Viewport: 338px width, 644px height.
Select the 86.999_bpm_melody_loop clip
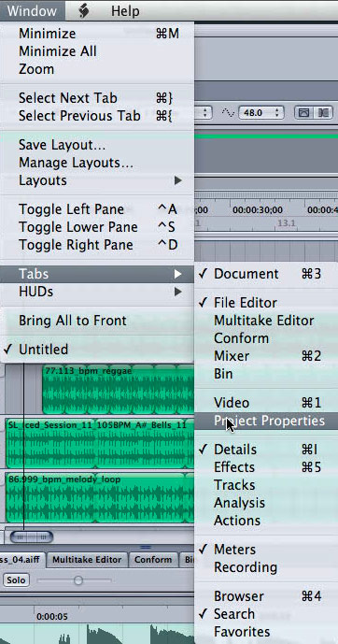coord(100,497)
